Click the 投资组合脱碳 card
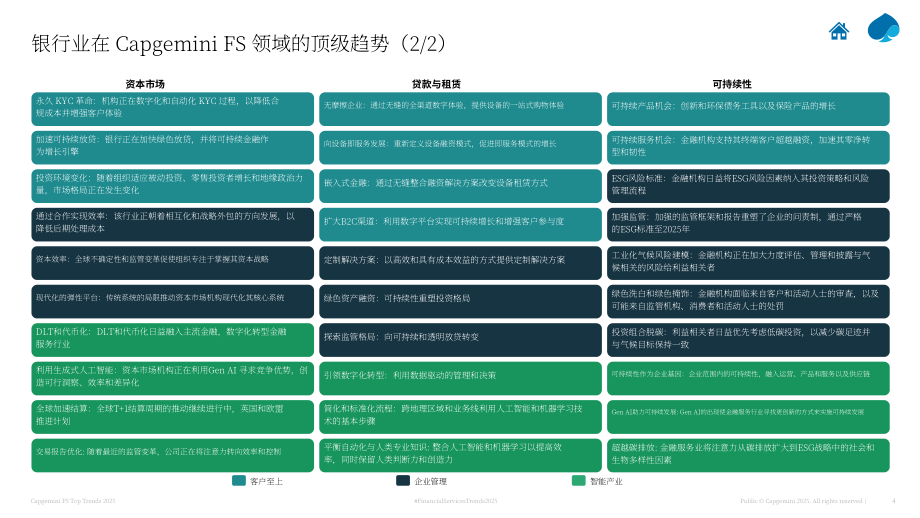Image resolution: width=920 pixels, height=518 pixels. click(748, 340)
